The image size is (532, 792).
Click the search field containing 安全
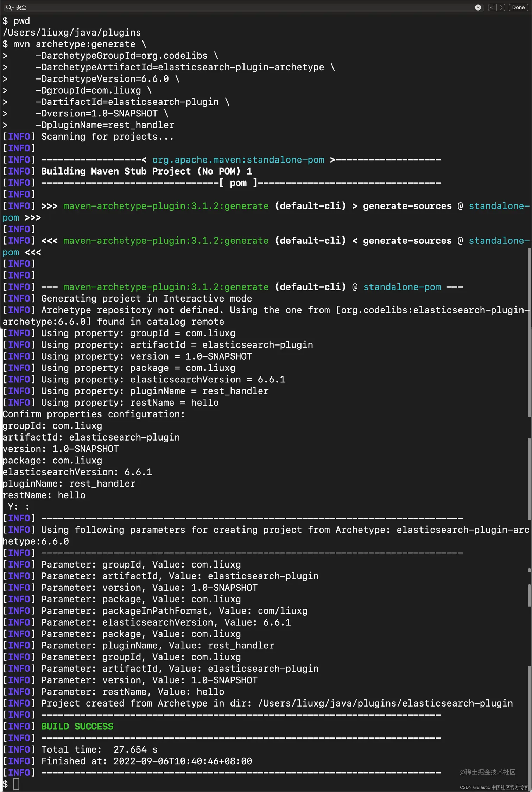click(243, 7)
